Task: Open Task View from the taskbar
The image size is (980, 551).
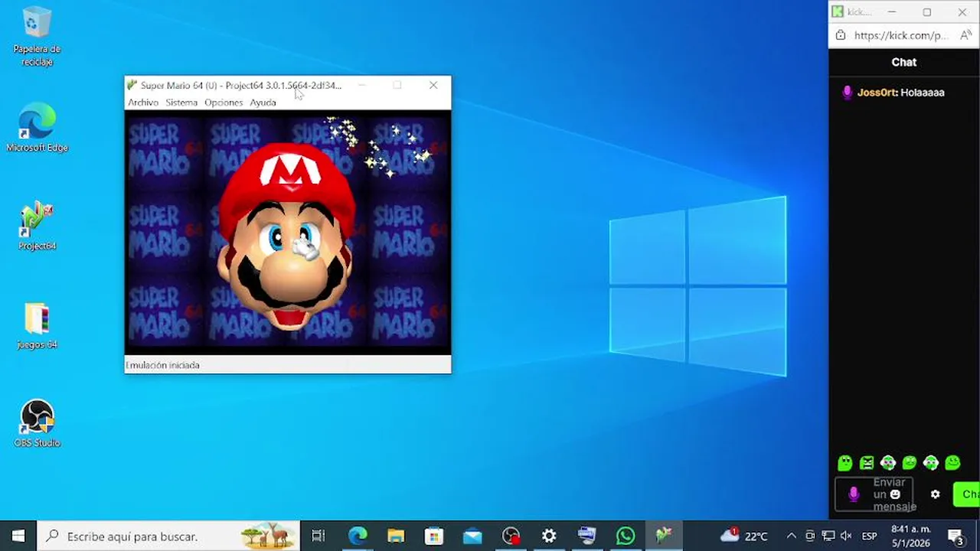Action: (x=318, y=536)
